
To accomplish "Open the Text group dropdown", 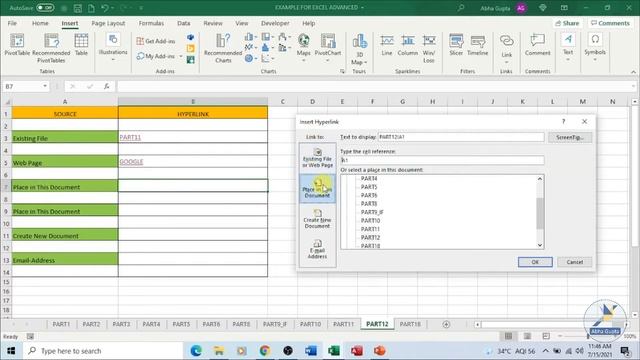I will (x=568, y=47).
